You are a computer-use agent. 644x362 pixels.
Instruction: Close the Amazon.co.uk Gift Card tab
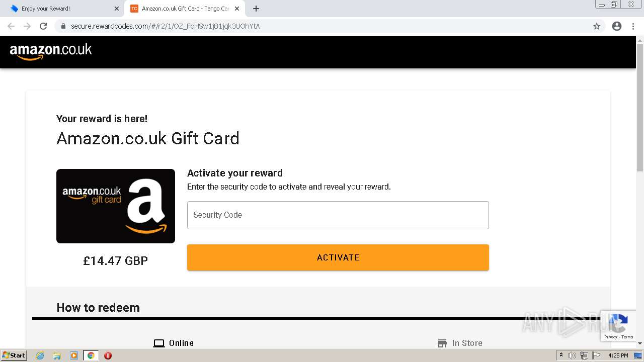(x=237, y=9)
